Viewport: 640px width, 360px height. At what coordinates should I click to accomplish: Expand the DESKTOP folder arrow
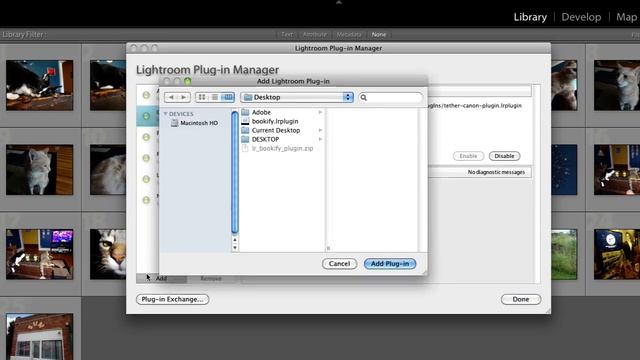click(x=320, y=139)
